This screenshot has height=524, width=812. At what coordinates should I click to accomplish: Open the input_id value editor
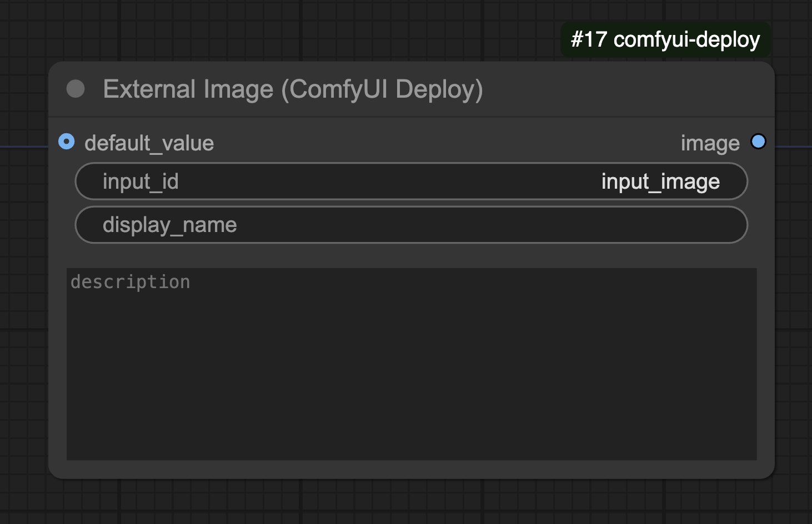tap(411, 181)
